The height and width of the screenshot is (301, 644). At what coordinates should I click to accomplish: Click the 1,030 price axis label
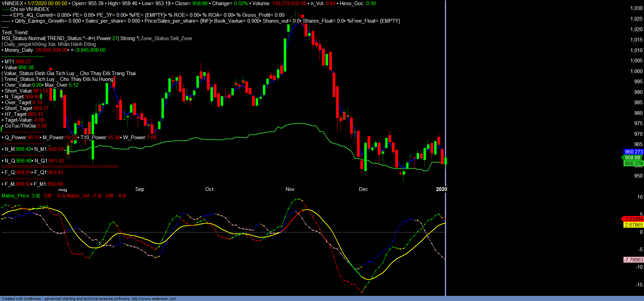point(636,8)
